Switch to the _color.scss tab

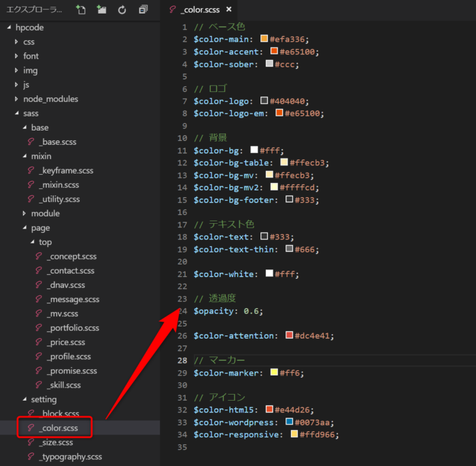(x=201, y=10)
